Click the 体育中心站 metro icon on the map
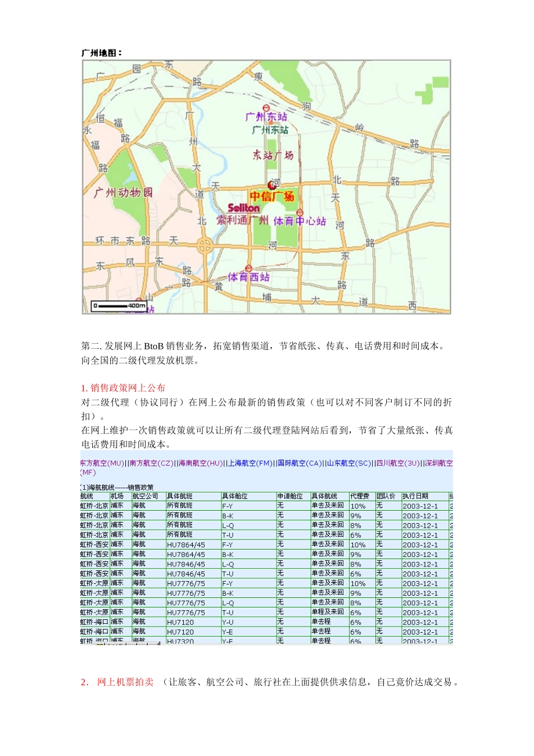This screenshot has width=534, height=756. (300, 213)
